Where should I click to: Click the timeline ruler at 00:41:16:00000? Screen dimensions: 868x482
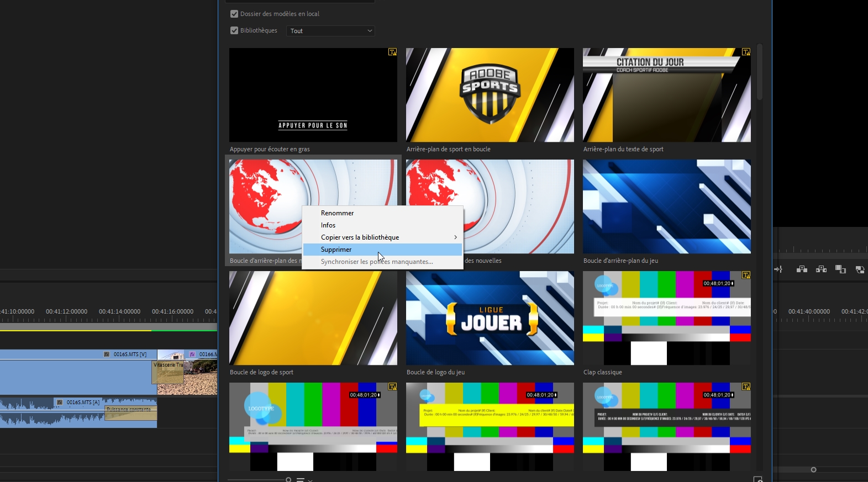click(x=172, y=312)
